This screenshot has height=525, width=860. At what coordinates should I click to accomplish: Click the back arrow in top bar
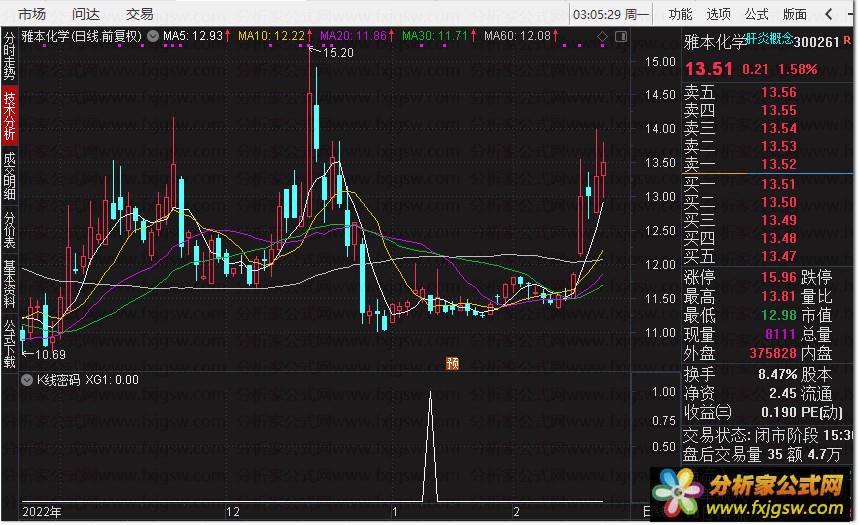[829, 14]
